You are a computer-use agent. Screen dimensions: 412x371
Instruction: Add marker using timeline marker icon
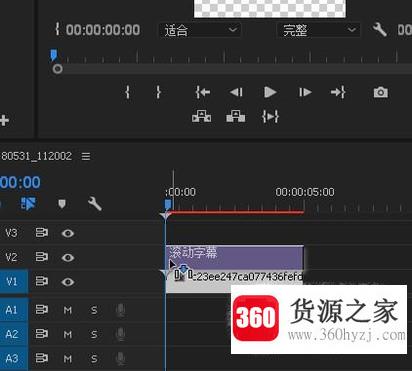coord(62,204)
